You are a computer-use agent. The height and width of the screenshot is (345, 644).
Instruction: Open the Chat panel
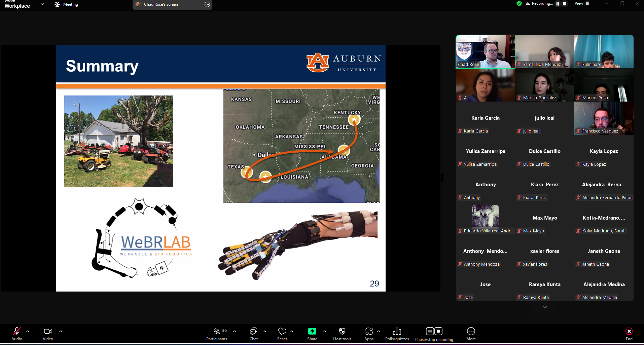tap(253, 334)
